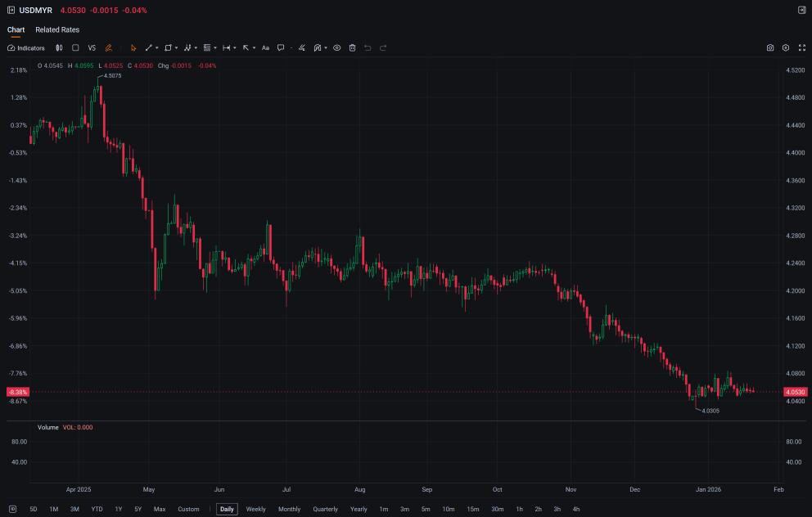Expand the arrow tools dropdown
Screen dimensions: 812x517
pyautogui.click(x=255, y=48)
